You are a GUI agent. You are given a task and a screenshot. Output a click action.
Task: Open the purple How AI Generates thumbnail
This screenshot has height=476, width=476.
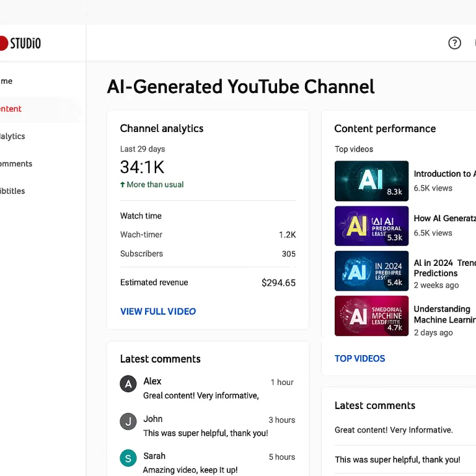tap(372, 226)
